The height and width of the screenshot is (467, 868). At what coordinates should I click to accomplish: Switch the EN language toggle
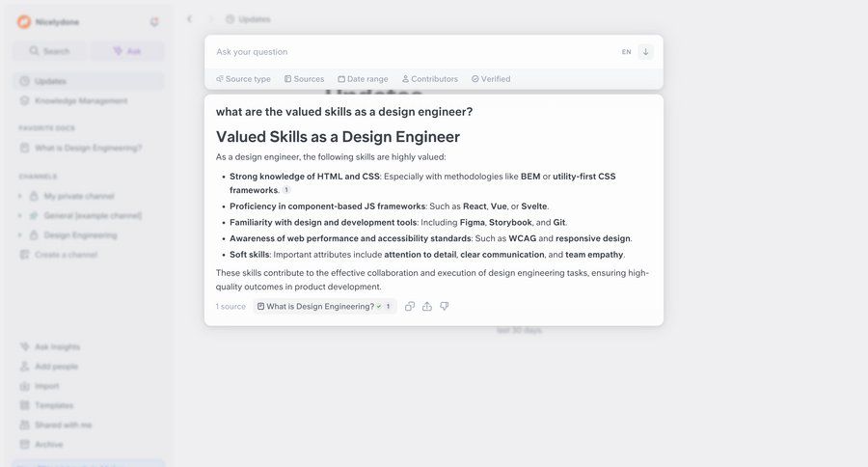626,52
